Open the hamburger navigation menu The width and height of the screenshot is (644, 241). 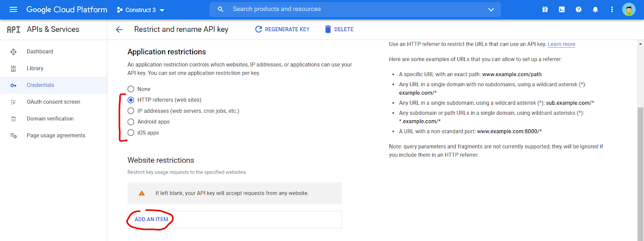[x=14, y=10]
